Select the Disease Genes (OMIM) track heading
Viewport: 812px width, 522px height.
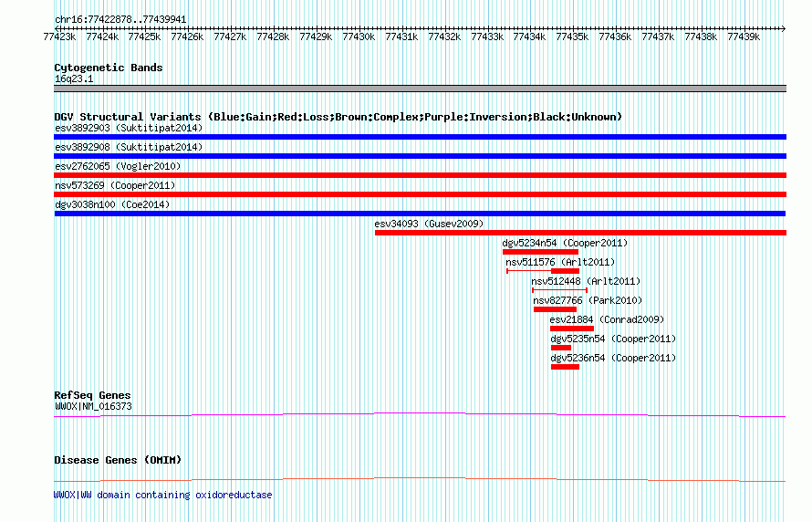coord(118,460)
